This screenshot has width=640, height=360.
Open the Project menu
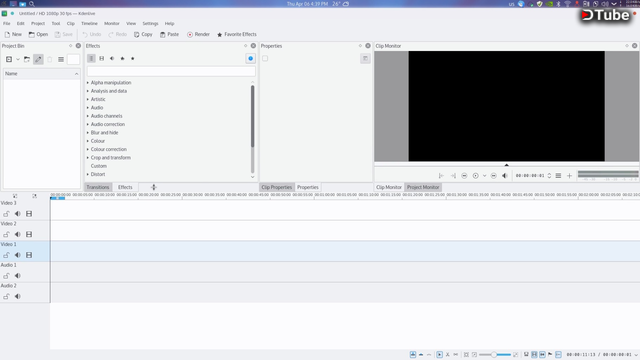click(38, 24)
